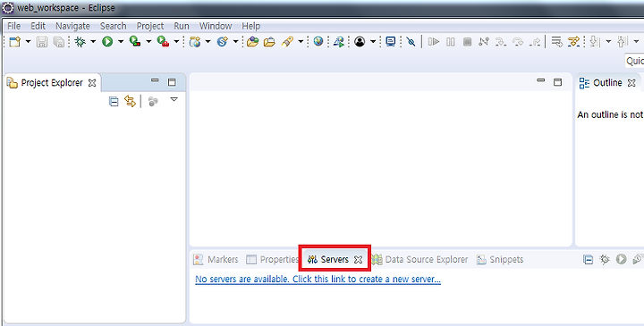Click the black user profile icon
The width and height of the screenshot is (644, 326).
360,41
